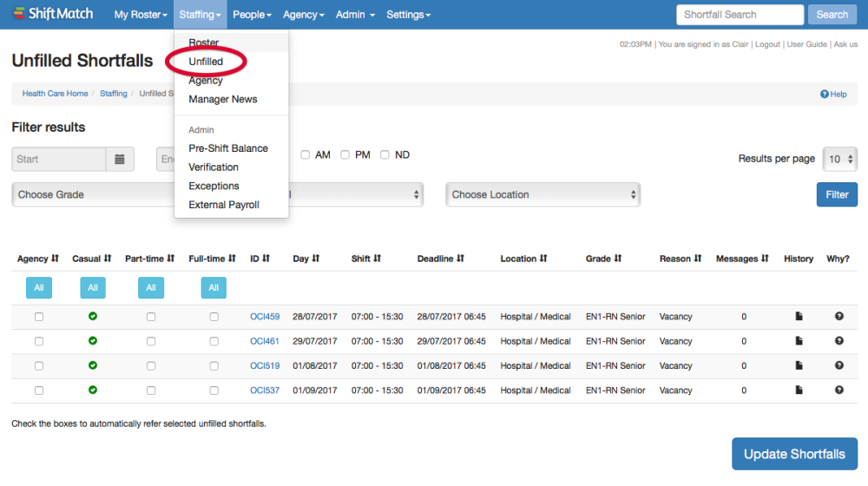Open the Choose Location dropdown
The width and height of the screenshot is (868, 486).
point(543,195)
